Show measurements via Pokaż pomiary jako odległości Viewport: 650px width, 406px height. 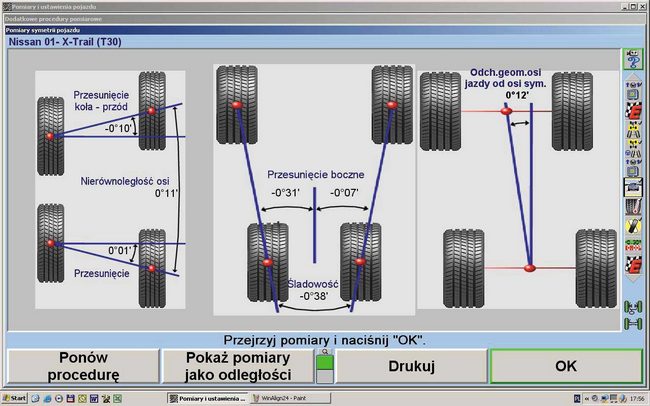pyautogui.click(x=238, y=366)
